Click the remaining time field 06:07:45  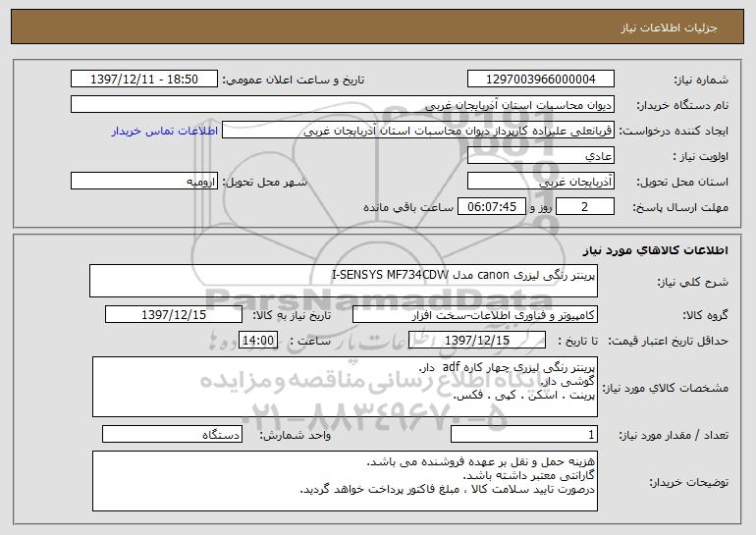[x=492, y=207]
